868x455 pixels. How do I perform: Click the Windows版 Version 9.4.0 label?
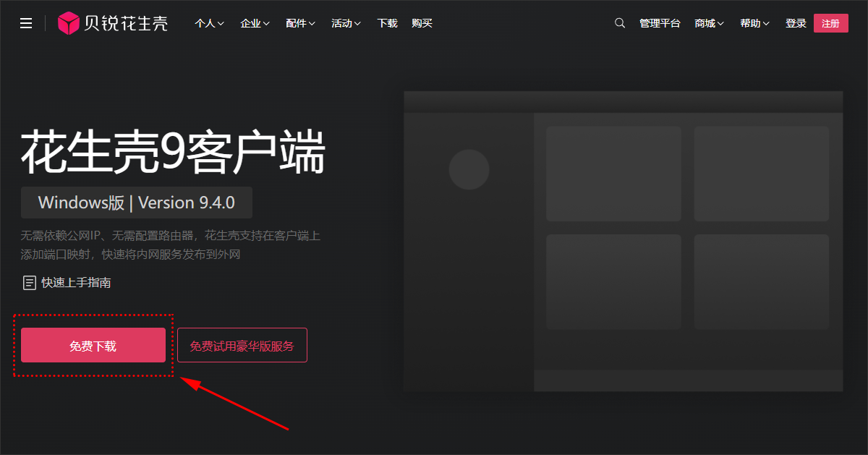[137, 203]
